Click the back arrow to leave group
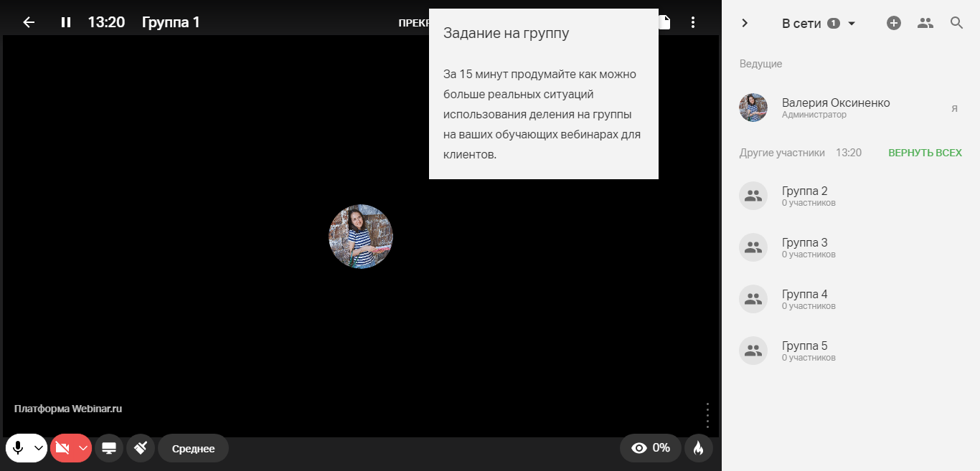Viewport: 980px width, 471px height. [29, 22]
